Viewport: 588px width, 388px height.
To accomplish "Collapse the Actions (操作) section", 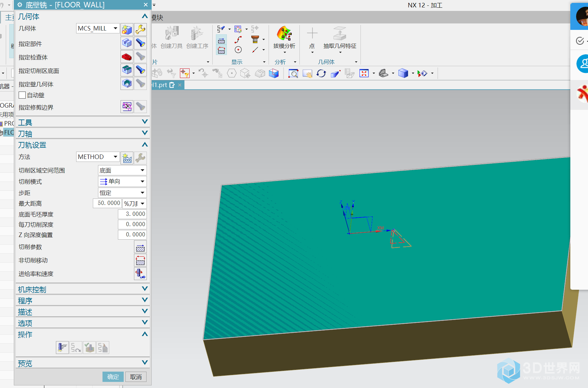I will 145,334.
